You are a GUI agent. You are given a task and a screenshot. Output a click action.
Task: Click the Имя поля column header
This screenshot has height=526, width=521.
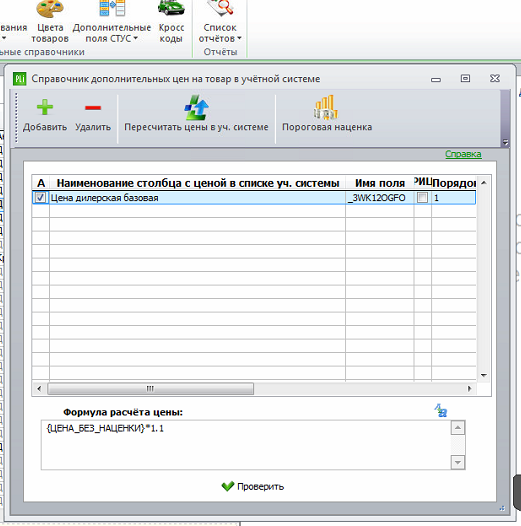[380, 183]
